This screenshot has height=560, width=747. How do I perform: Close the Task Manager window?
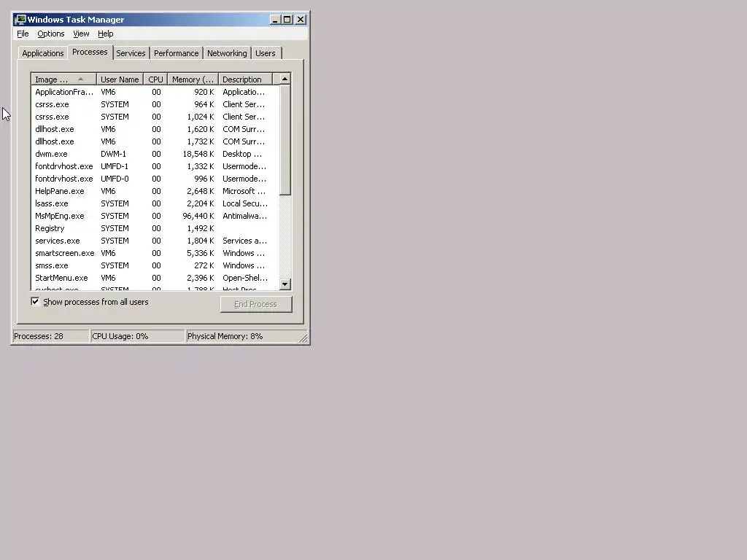coord(301,20)
